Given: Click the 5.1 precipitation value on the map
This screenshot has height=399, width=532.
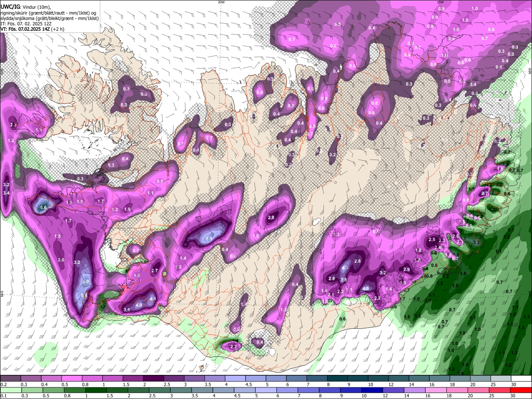Looking at the screenshot, I should (x=209, y=239).
